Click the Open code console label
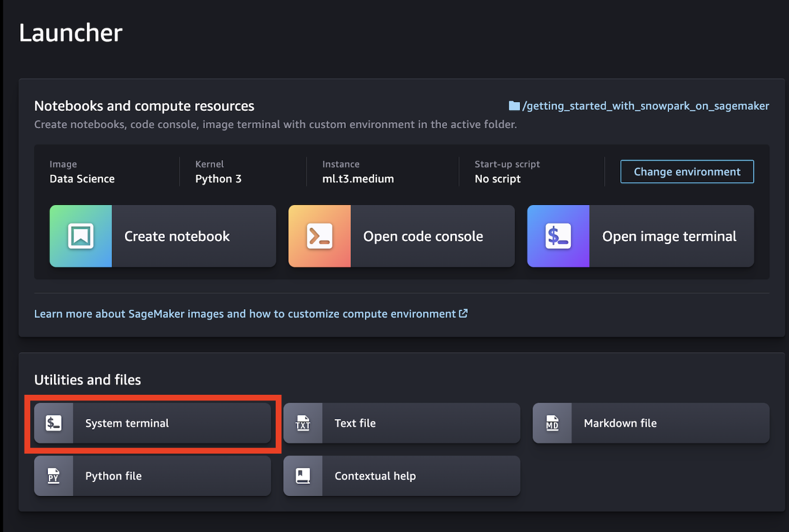This screenshot has width=789, height=532. (423, 236)
